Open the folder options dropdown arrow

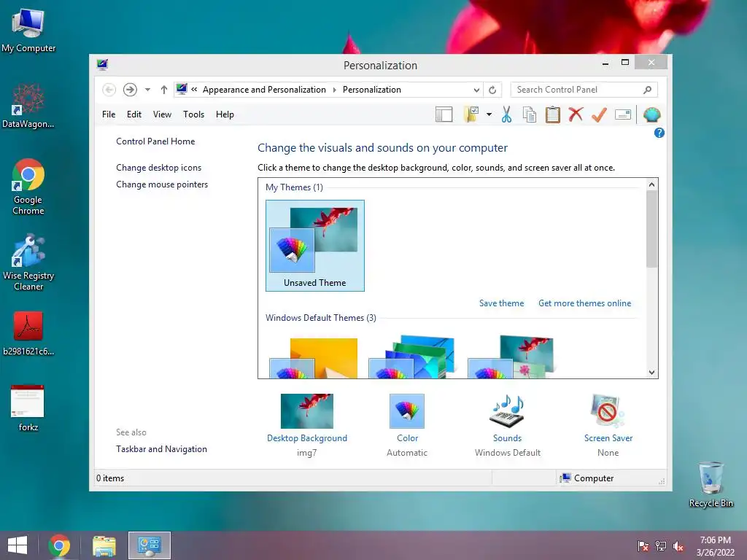point(489,114)
